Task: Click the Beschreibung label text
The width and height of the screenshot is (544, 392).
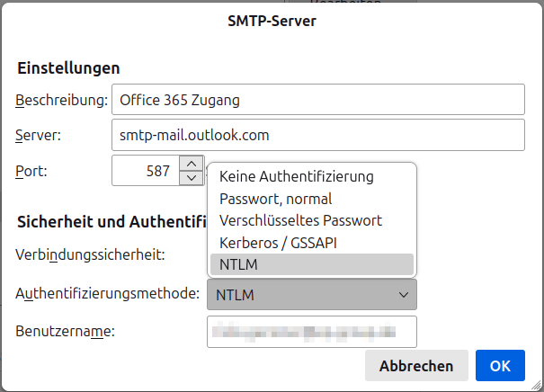Action: point(61,100)
